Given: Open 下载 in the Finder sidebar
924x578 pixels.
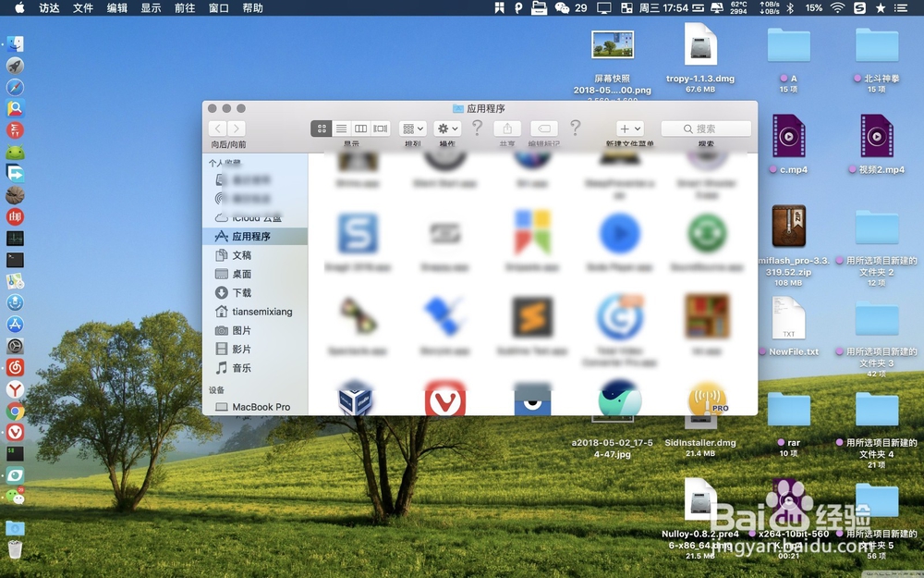Looking at the screenshot, I should click(x=255, y=292).
